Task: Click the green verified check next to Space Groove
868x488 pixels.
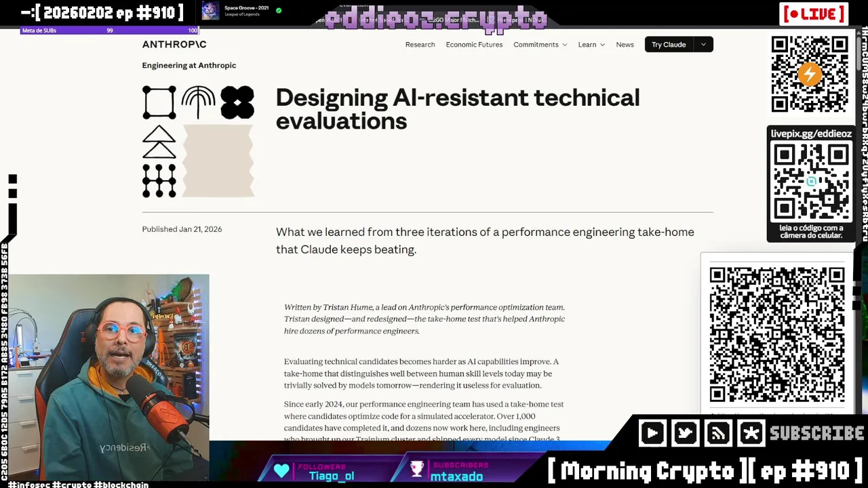Action: coord(279,11)
